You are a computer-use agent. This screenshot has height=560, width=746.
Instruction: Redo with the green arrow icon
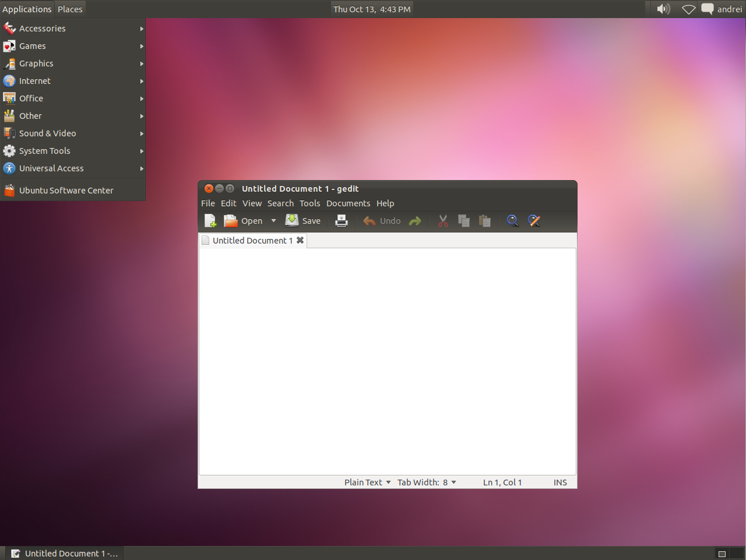pyautogui.click(x=415, y=221)
